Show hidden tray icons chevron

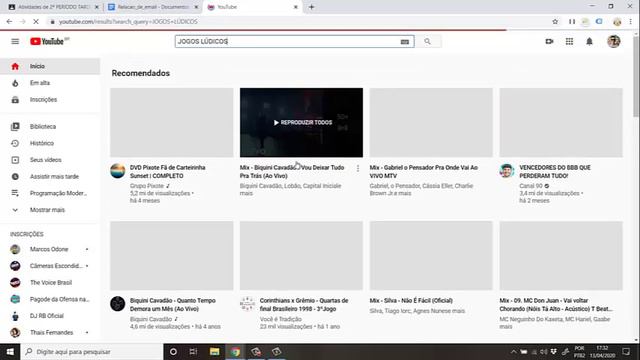[513, 351]
